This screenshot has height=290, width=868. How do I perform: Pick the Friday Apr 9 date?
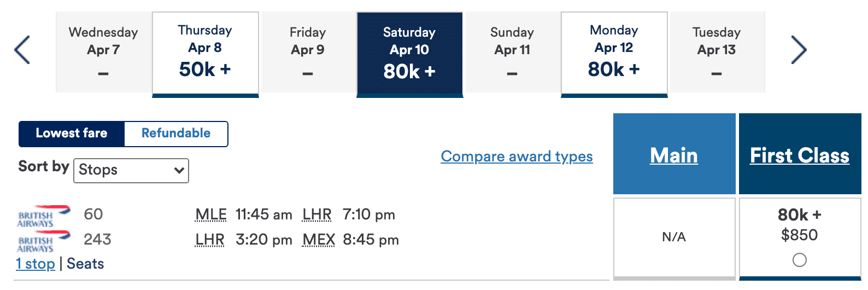(x=308, y=52)
